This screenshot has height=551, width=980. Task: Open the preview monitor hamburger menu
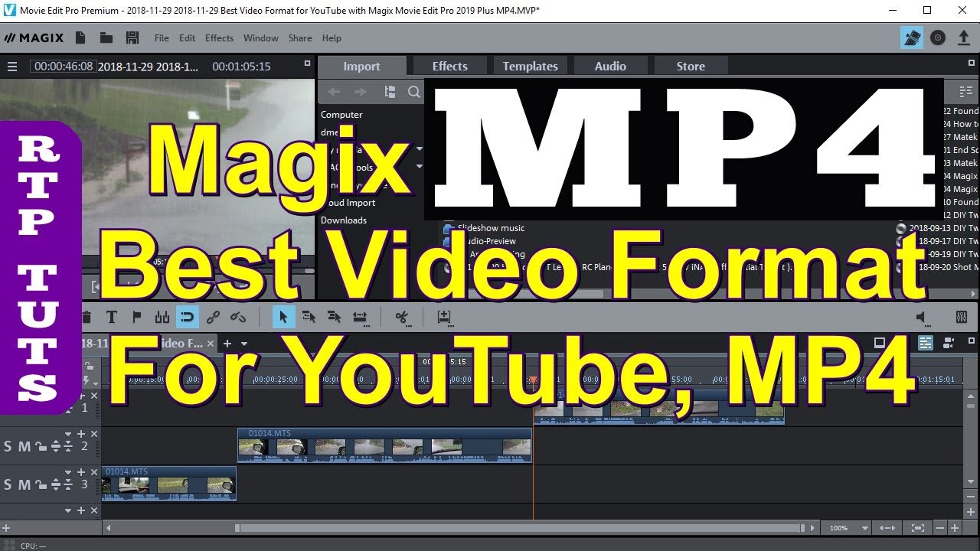(x=11, y=67)
